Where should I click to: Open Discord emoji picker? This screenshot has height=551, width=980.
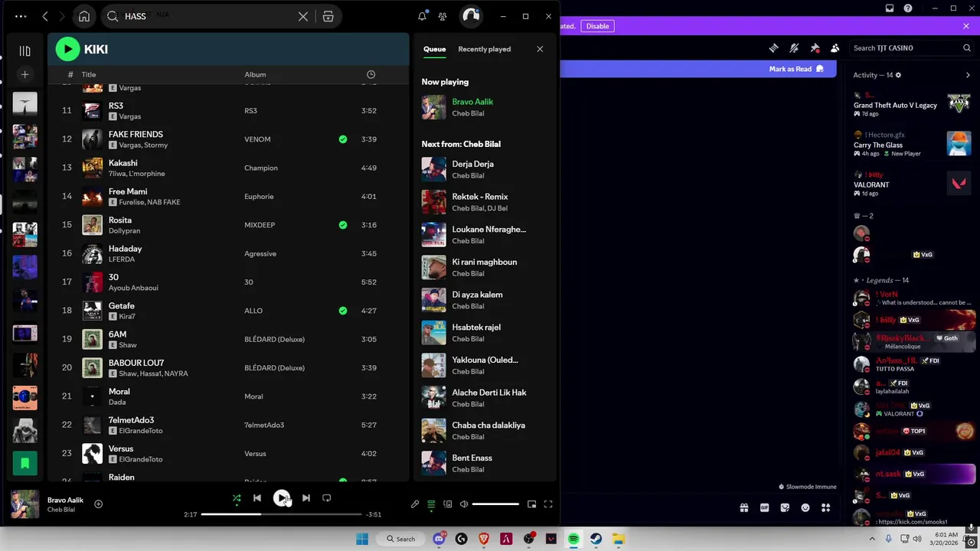coord(805,507)
